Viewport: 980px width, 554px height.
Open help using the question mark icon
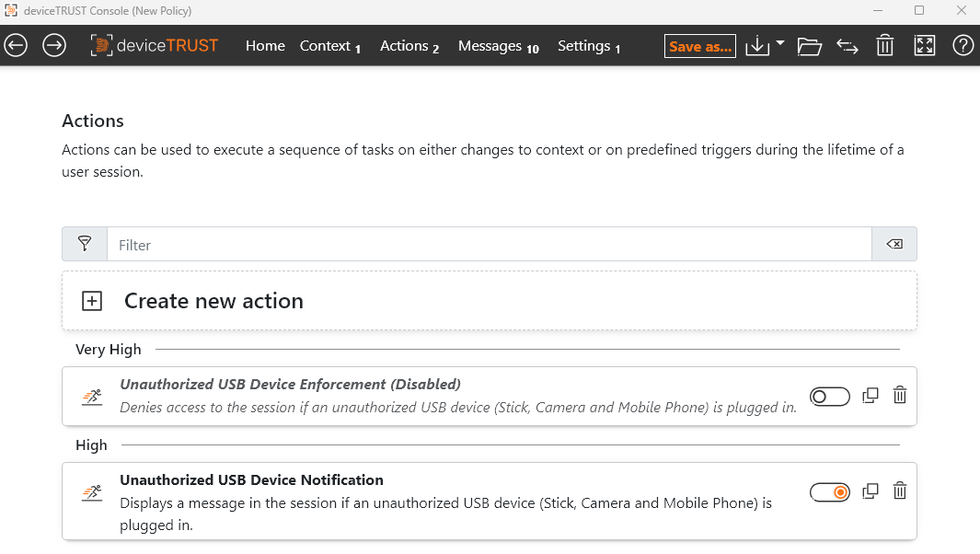[x=963, y=45]
